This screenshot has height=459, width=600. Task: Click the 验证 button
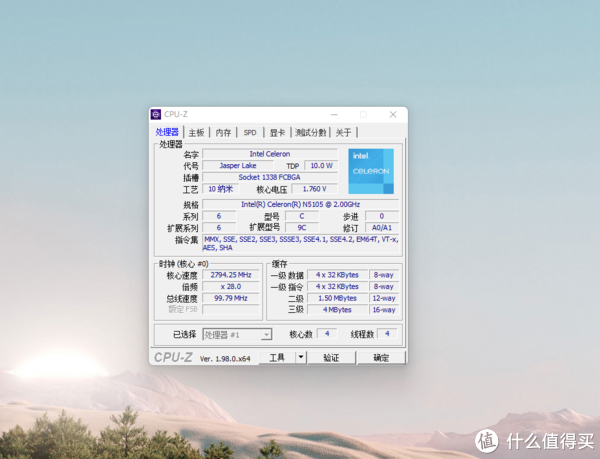pyautogui.click(x=331, y=358)
